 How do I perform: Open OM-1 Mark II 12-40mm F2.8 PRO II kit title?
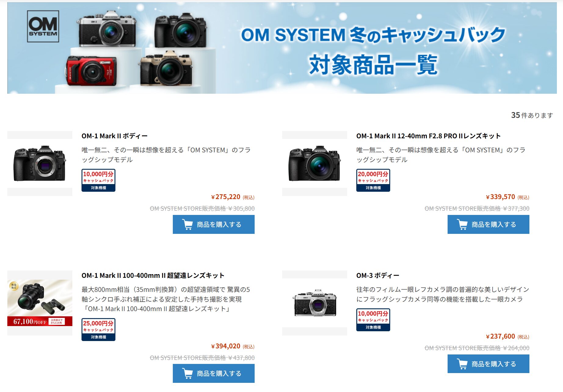click(x=428, y=136)
